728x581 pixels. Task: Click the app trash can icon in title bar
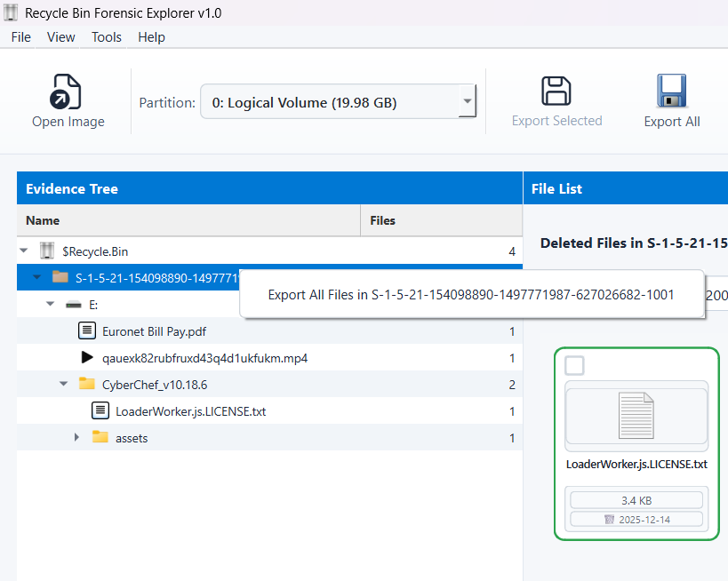(x=11, y=12)
